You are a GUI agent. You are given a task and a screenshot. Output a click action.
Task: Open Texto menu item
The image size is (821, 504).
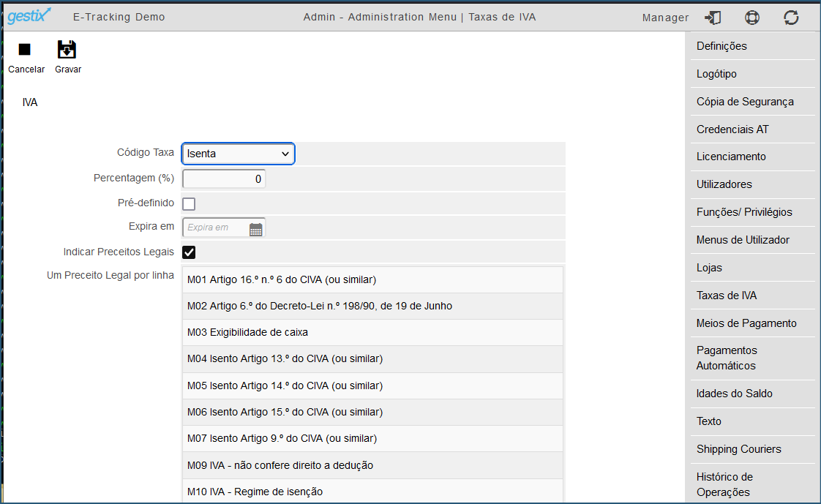tap(752, 421)
